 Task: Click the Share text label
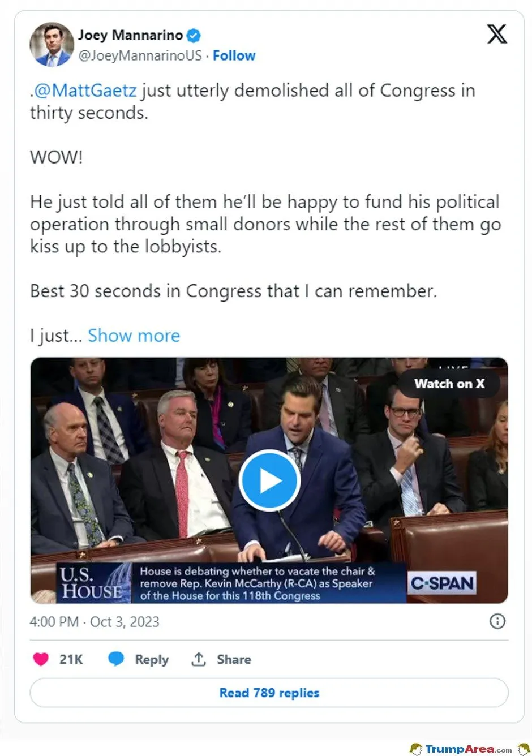(234, 659)
